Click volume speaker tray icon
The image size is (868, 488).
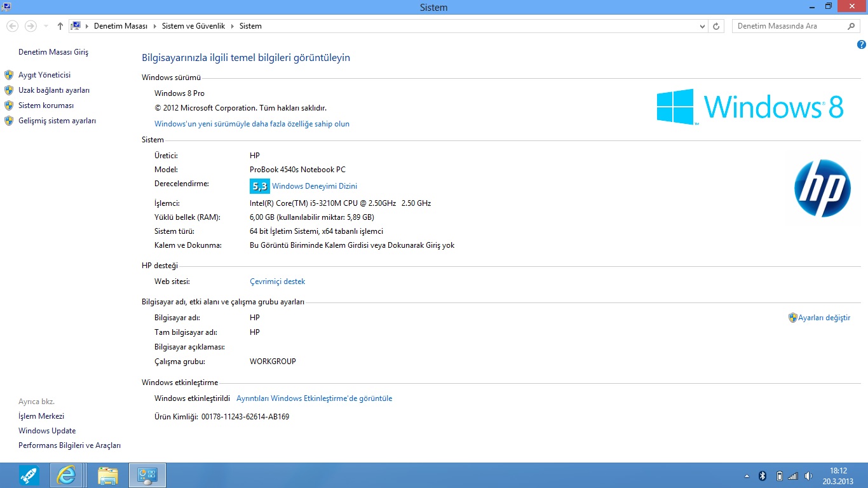tap(808, 476)
